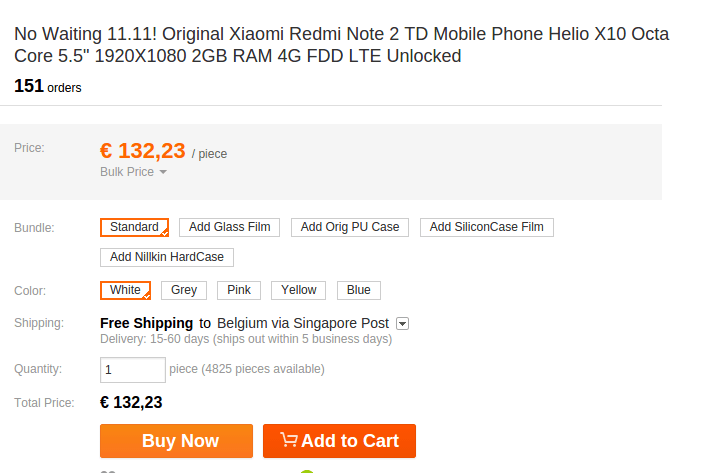Choose the Add Glass Film bundle
The width and height of the screenshot is (706, 473).
(230, 227)
